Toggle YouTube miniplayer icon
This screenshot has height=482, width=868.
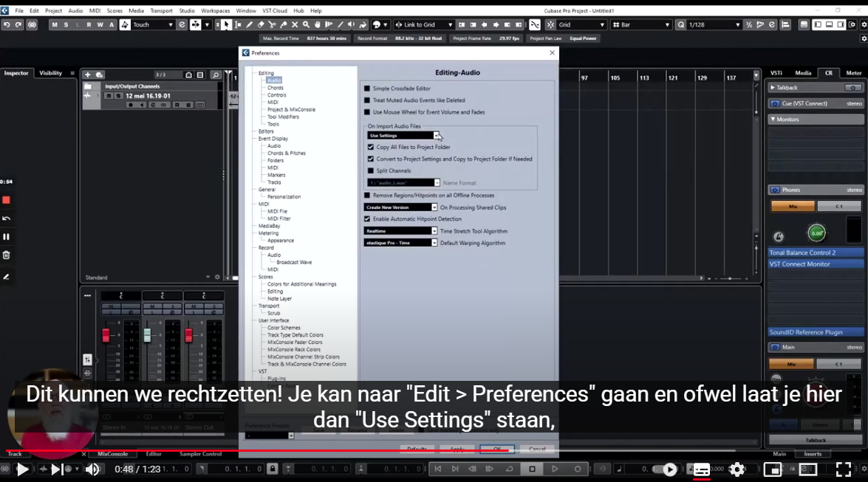772,469
